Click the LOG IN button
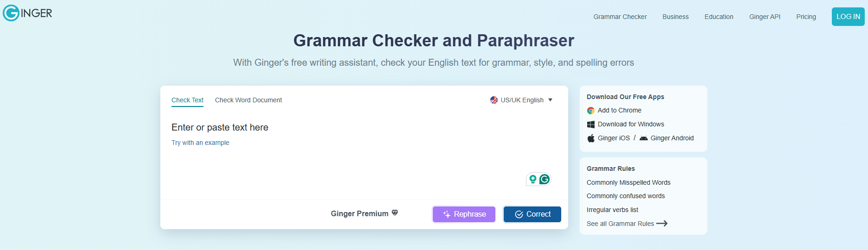Image resolution: width=868 pixels, height=250 pixels. click(x=848, y=17)
